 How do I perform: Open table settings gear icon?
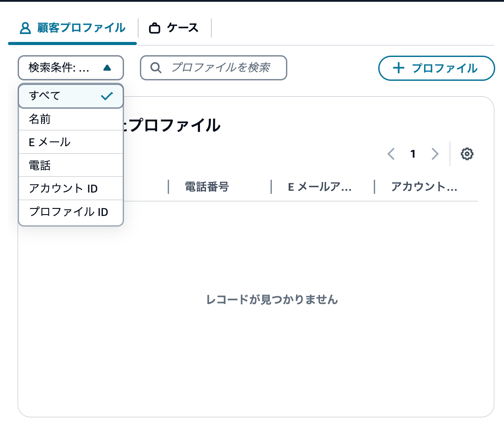[x=467, y=154]
